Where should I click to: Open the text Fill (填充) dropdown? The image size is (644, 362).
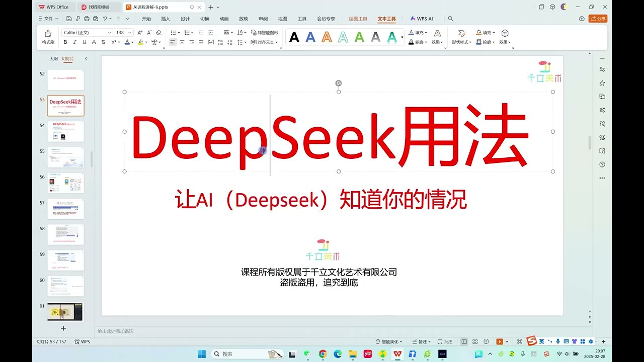pos(418,33)
